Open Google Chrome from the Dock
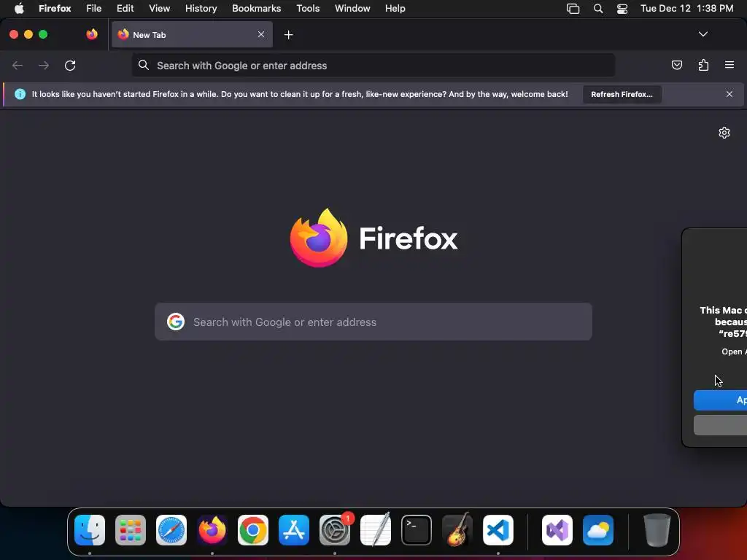 253,530
